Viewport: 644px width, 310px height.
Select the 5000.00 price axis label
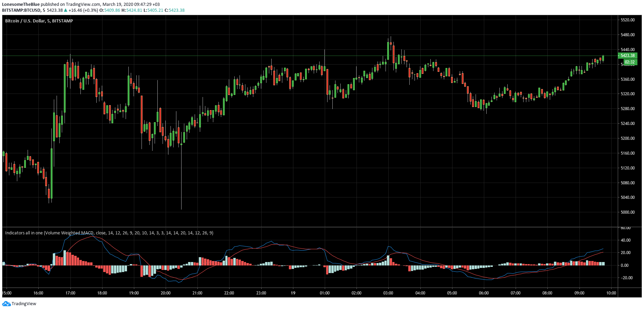(x=627, y=212)
